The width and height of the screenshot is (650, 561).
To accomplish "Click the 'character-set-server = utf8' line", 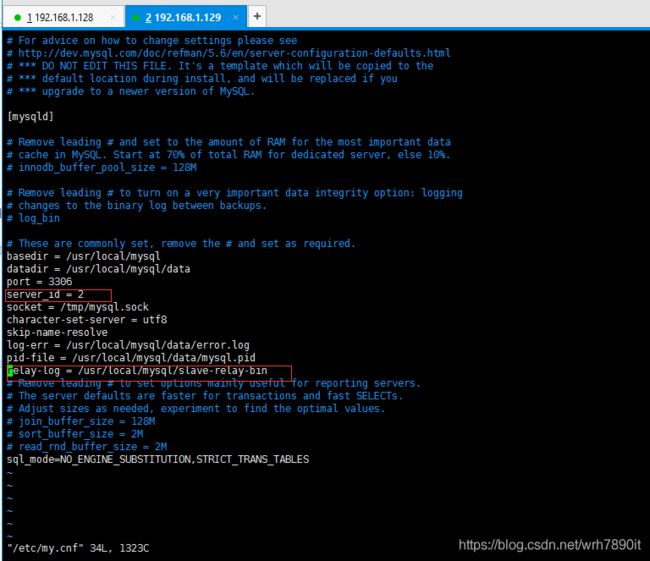I will tap(87, 320).
